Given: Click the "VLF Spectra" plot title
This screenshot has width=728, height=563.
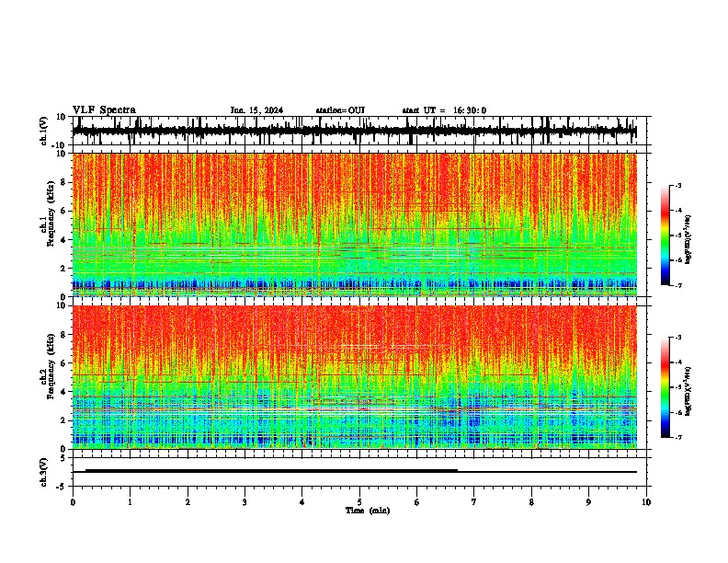Looking at the screenshot, I should click(x=104, y=110).
